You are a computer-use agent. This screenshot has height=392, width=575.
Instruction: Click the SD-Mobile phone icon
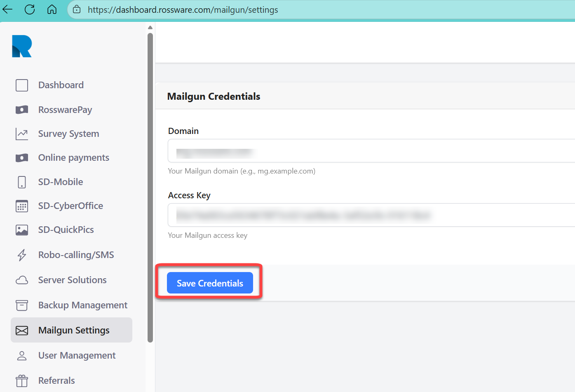click(22, 182)
